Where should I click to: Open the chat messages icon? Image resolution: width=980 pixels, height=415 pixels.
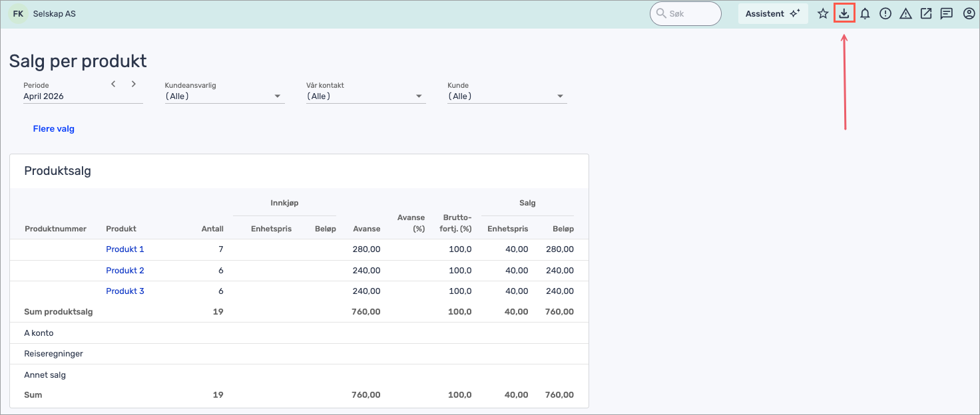(x=946, y=13)
